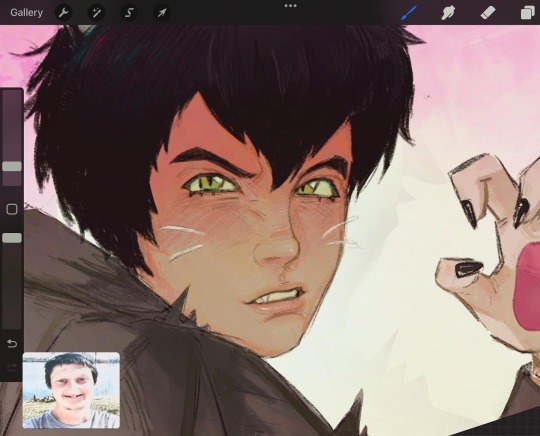Open the Layers panel
This screenshot has width=540, height=436.
528,13
